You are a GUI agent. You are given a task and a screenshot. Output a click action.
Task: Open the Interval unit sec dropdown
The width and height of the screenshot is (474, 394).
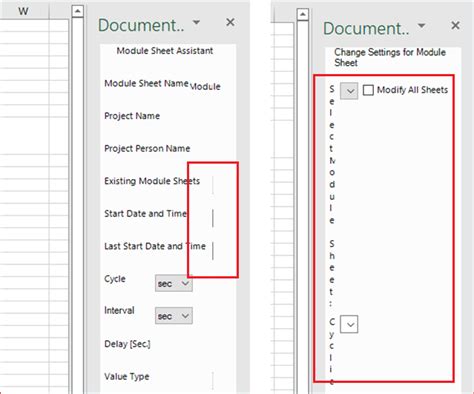pyautogui.click(x=174, y=316)
